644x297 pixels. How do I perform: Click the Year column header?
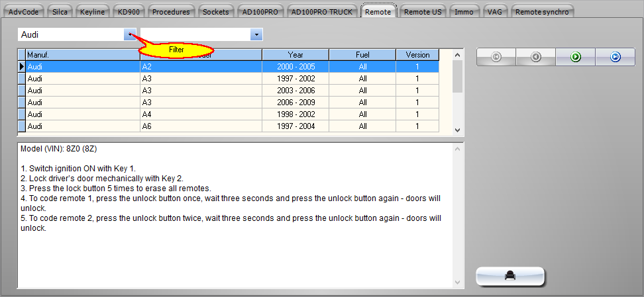[x=295, y=55]
